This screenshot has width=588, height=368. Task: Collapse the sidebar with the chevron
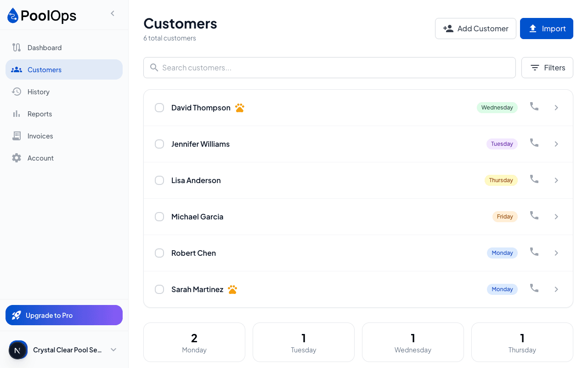point(113,13)
